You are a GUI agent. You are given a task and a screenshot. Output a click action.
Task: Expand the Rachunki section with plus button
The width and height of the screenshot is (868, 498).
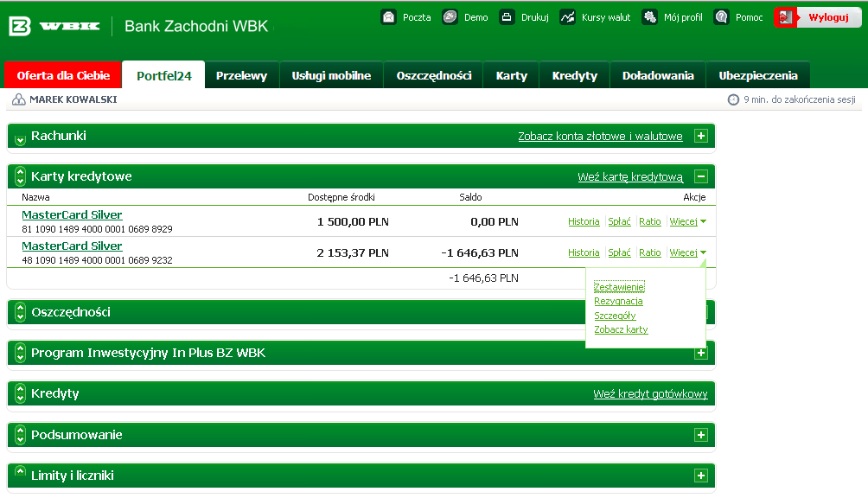pos(701,136)
